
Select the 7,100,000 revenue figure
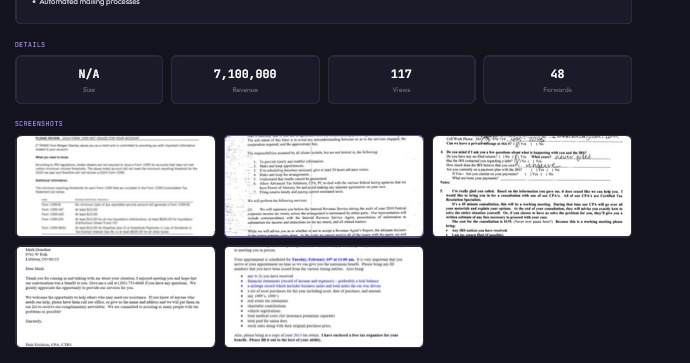245,74
